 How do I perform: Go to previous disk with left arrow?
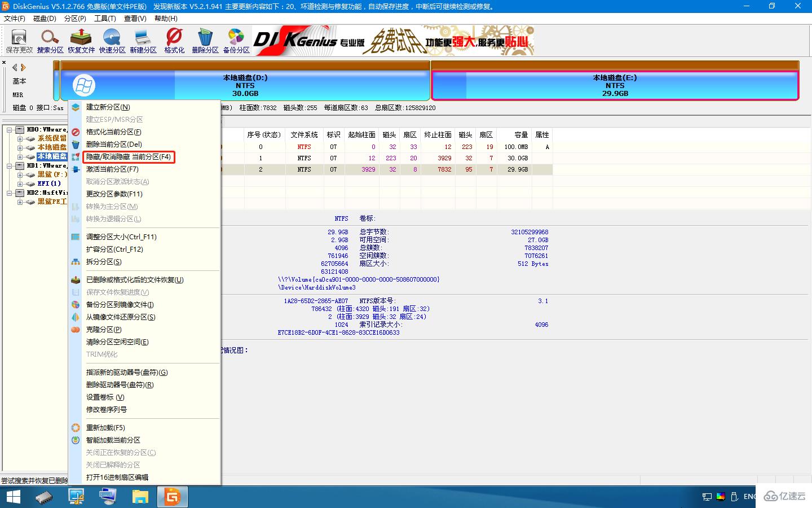[x=15, y=67]
